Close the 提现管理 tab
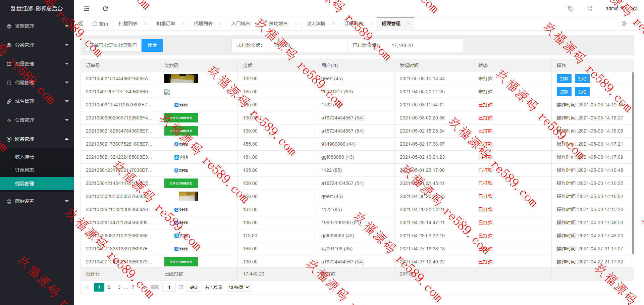 point(408,23)
